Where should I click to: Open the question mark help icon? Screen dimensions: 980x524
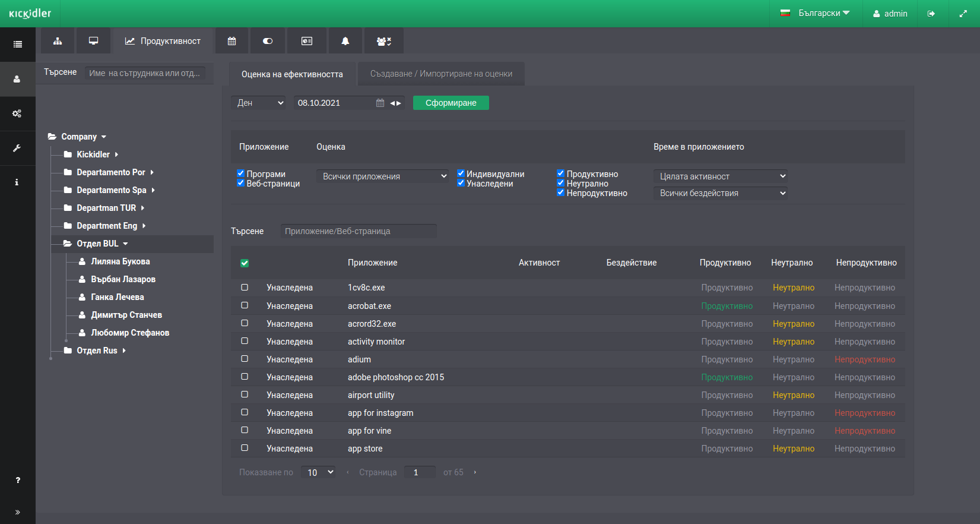pyautogui.click(x=18, y=480)
